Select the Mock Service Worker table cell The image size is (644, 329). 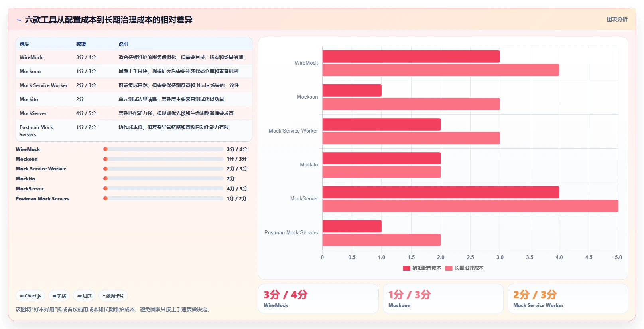click(43, 85)
